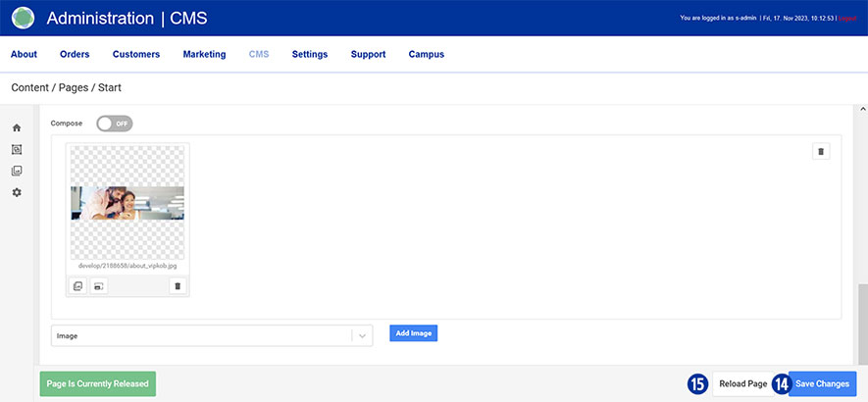
Task: Click the Reload Page button
Action: click(x=742, y=383)
